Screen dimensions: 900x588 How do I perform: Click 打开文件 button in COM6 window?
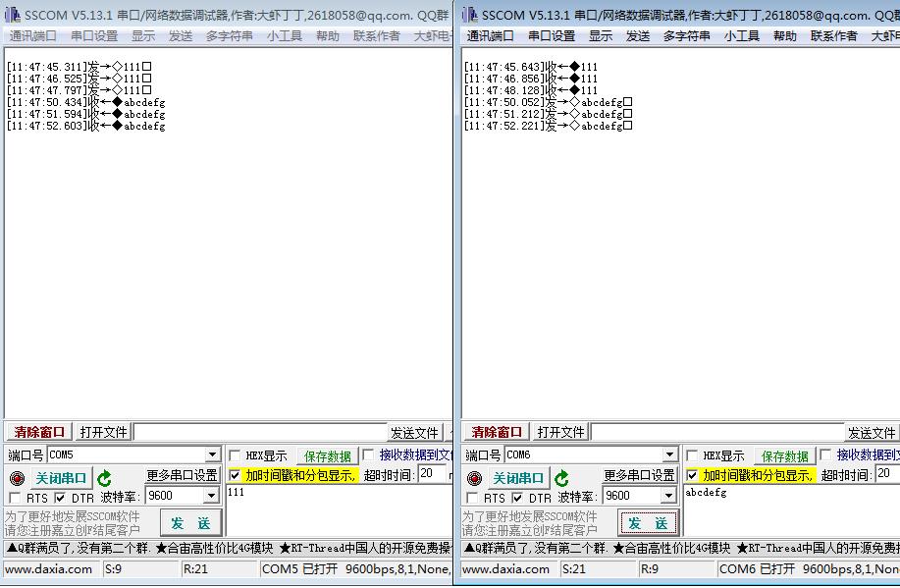(560, 432)
